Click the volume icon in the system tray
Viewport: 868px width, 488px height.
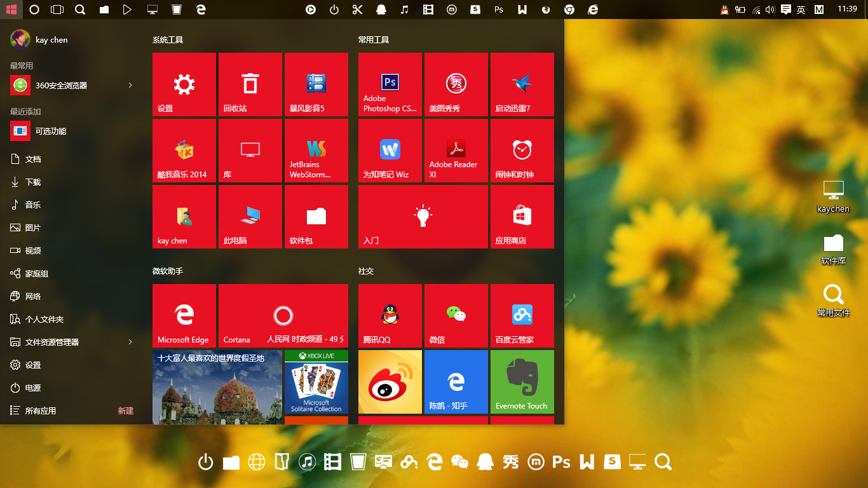pyautogui.click(x=770, y=10)
